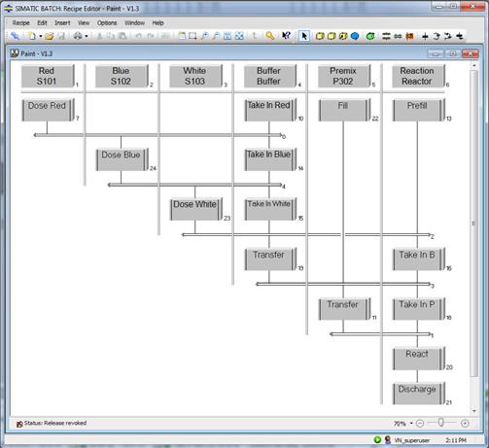Click the scroll up arrow of Paint window
This screenshot has width=489, height=448.
474,65
